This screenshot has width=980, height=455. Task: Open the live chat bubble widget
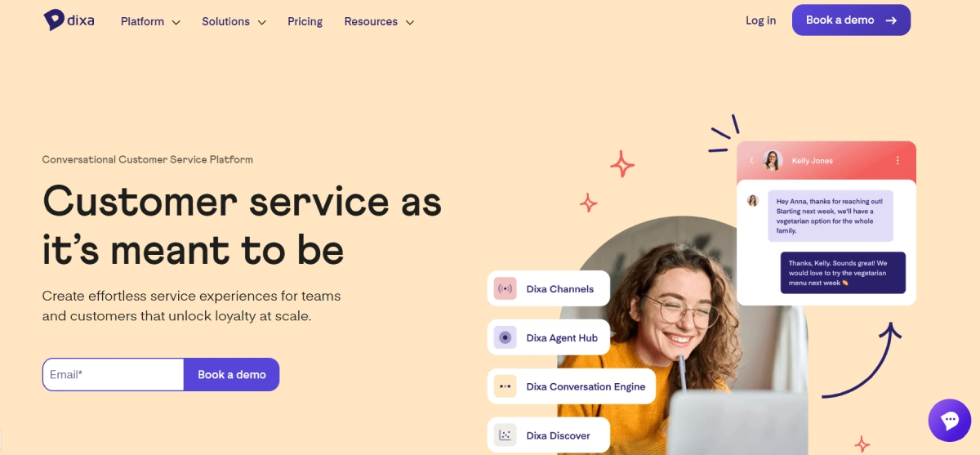(x=950, y=421)
